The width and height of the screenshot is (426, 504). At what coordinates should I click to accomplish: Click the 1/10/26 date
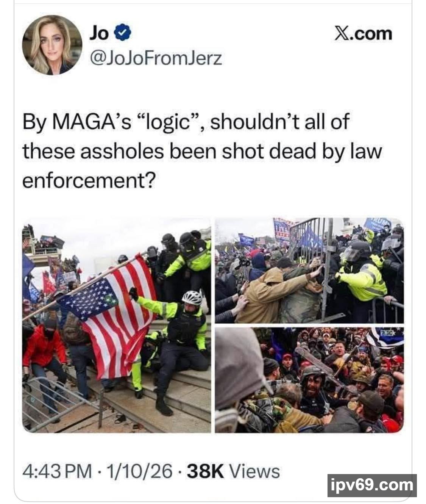point(139,471)
